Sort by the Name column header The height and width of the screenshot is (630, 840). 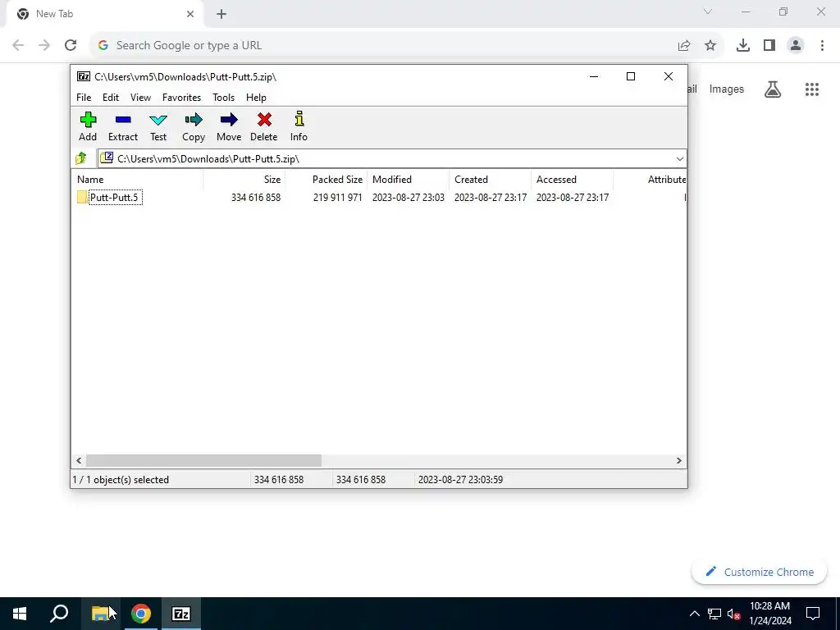click(137, 180)
